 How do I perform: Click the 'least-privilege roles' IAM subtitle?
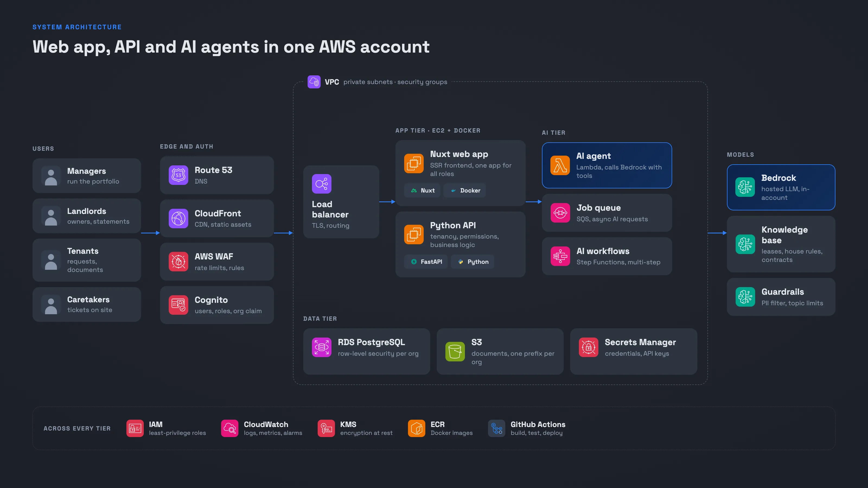pos(177,433)
